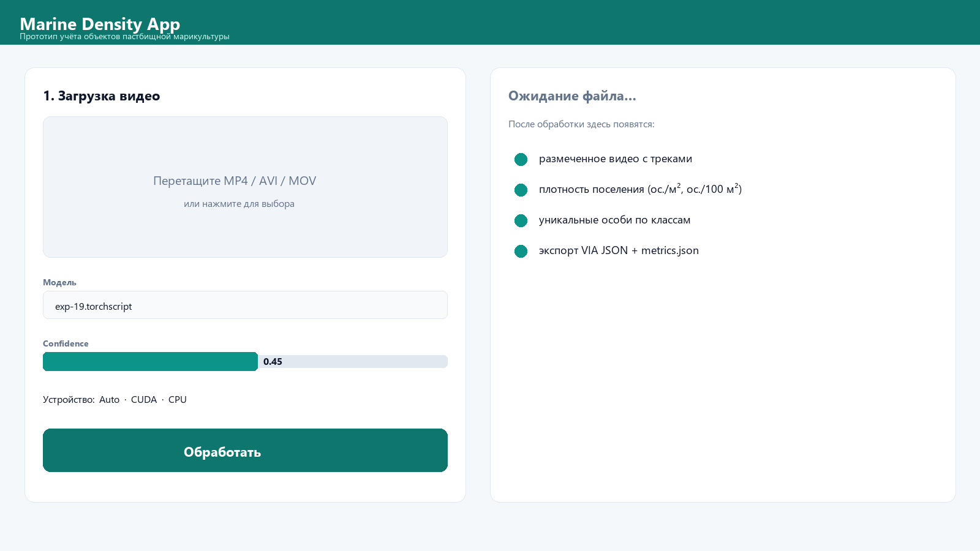980x551 pixels.
Task: Click bullet icon beside экспорт VIA JSON
Action: pyautogui.click(x=521, y=251)
